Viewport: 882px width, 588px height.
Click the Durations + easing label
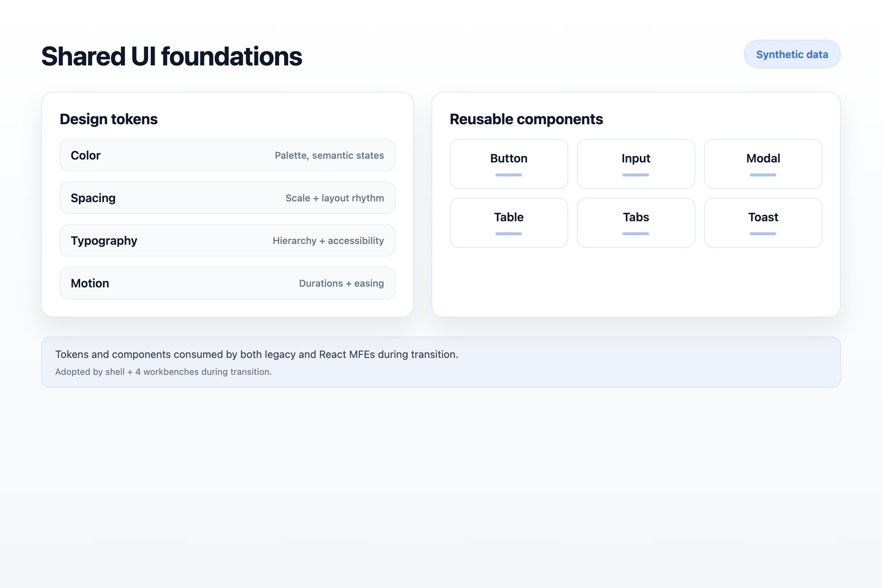(341, 283)
